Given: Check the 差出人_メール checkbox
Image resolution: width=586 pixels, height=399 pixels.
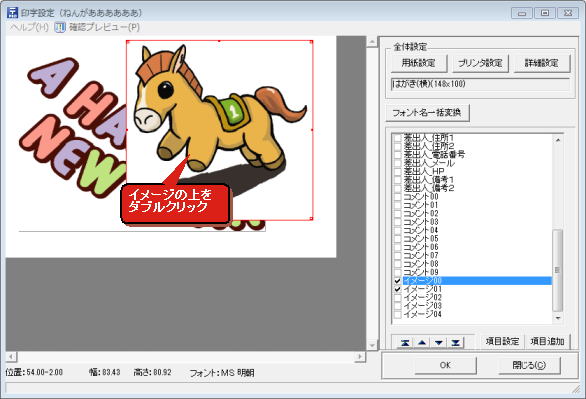Looking at the screenshot, I should [397, 163].
